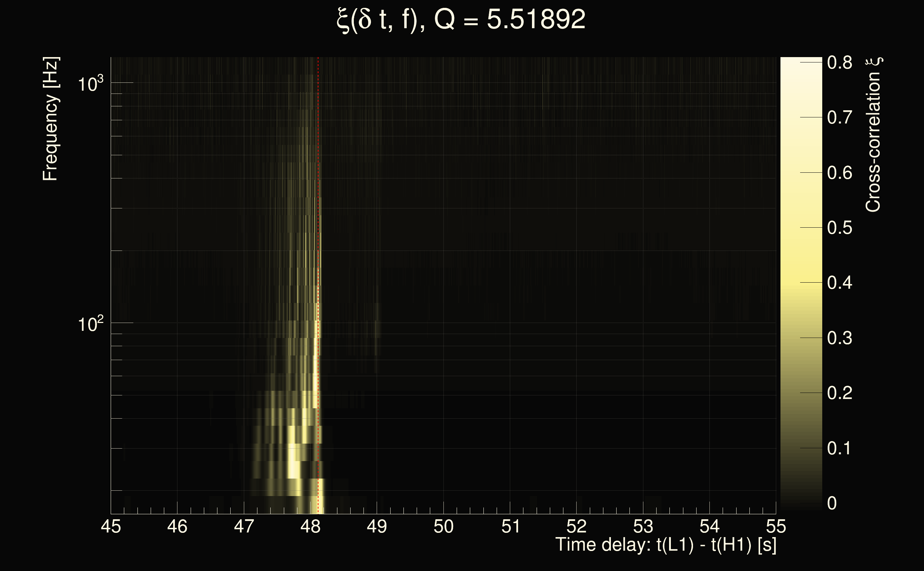Image resolution: width=924 pixels, height=571 pixels.
Task: Click the x-axis tick label 53
Action: [643, 526]
